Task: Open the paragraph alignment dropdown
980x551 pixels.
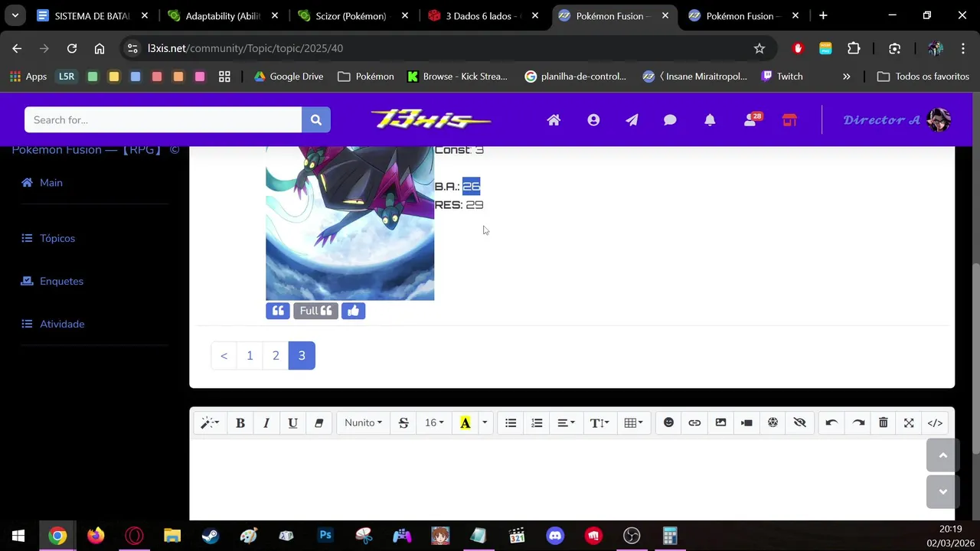Action: pos(566,422)
